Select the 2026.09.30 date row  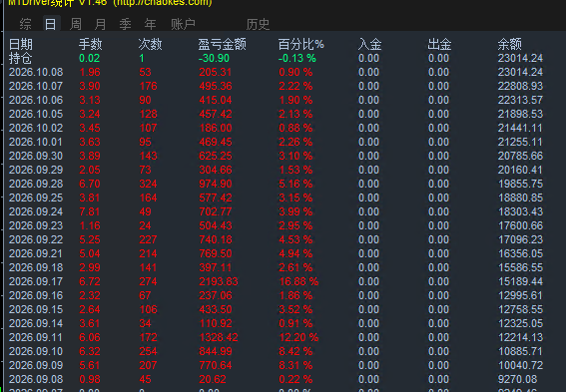pyautogui.click(x=36, y=156)
